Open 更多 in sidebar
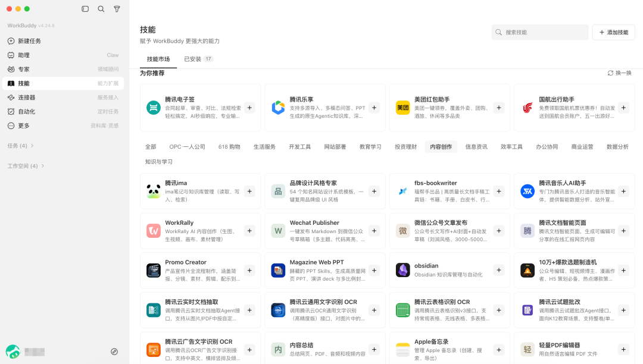The width and height of the screenshot is (643, 364). point(63,125)
